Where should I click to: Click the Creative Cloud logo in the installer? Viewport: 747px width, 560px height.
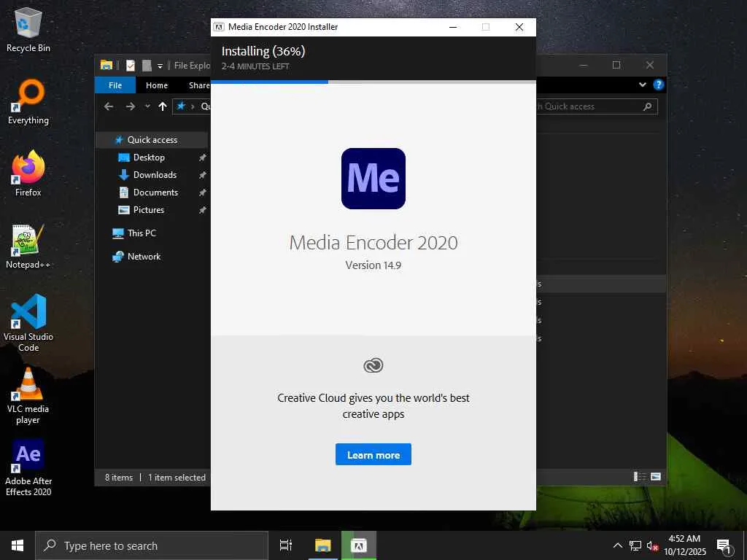click(x=373, y=366)
